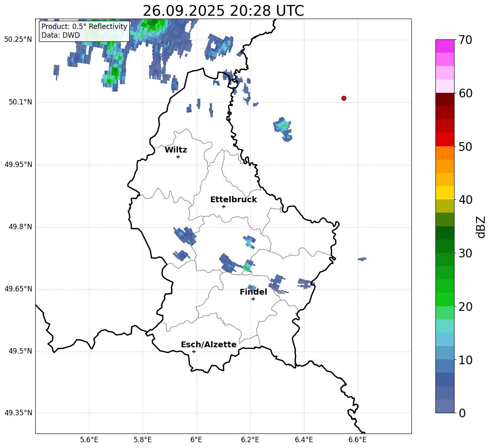The image size is (491, 448).
Task: Click the 6.2°E longitude label
Action: 250,440
